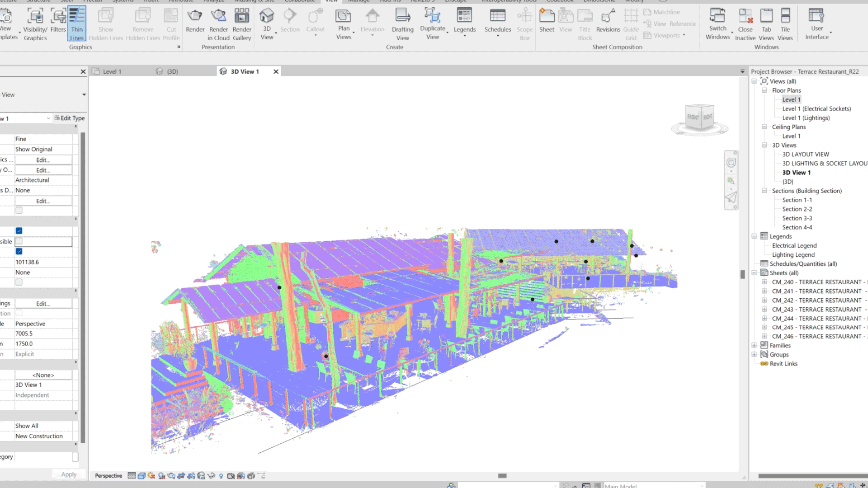868x488 pixels.
Task: Select Section 2-2 in project browser
Action: 797,209
